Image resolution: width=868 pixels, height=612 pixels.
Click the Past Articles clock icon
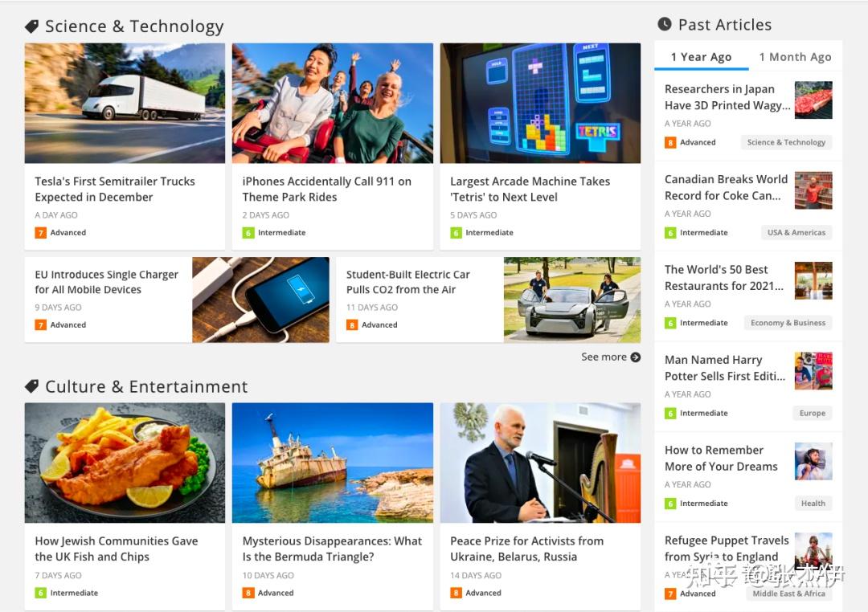coord(665,24)
